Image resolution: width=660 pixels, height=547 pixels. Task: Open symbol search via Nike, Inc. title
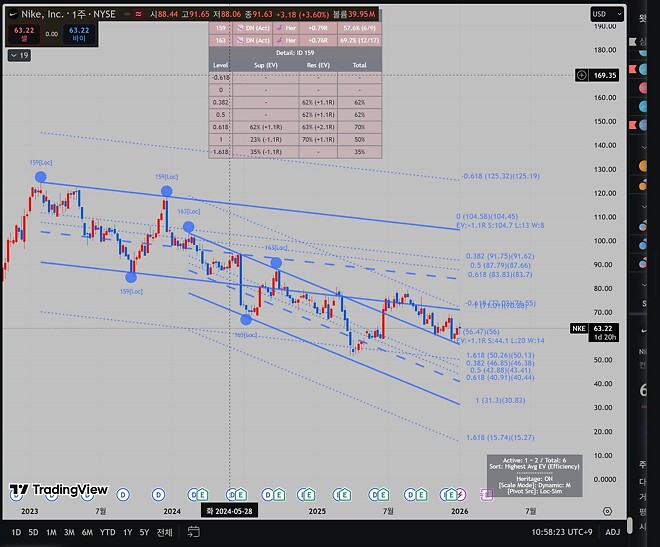click(42, 14)
